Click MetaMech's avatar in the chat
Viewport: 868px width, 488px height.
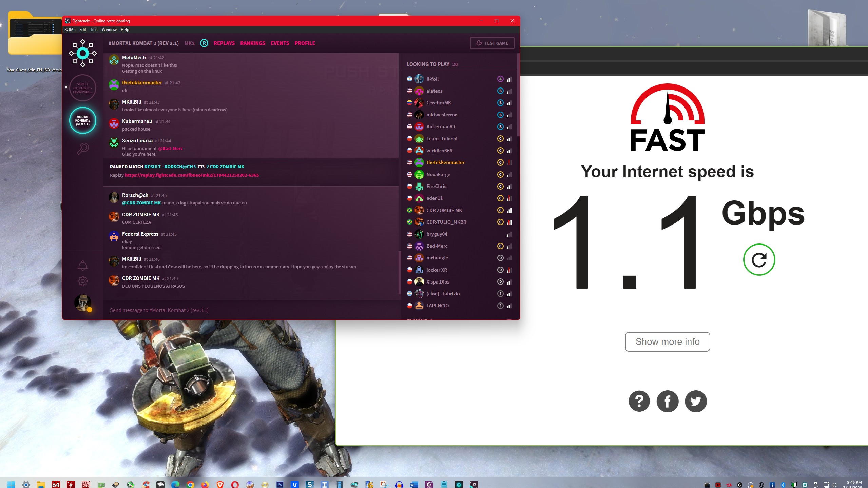(114, 60)
